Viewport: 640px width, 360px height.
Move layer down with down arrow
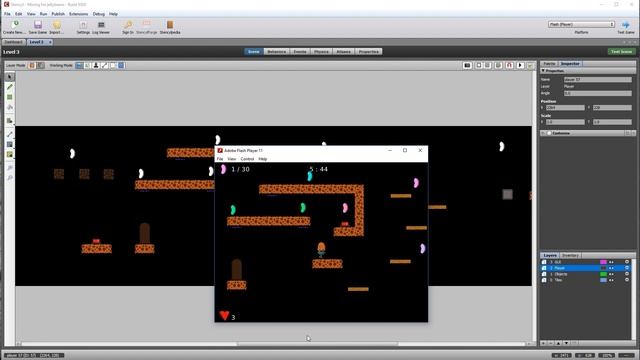(566, 343)
